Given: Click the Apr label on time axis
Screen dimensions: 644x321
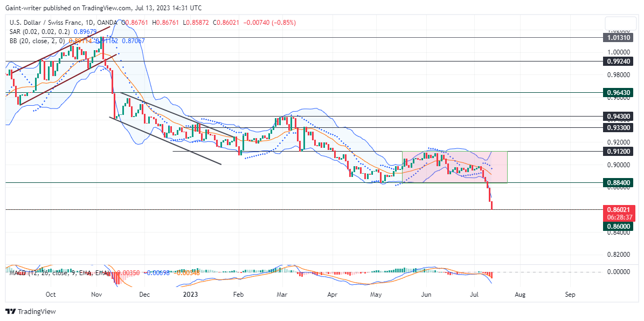Looking at the screenshot, I should (333, 295).
